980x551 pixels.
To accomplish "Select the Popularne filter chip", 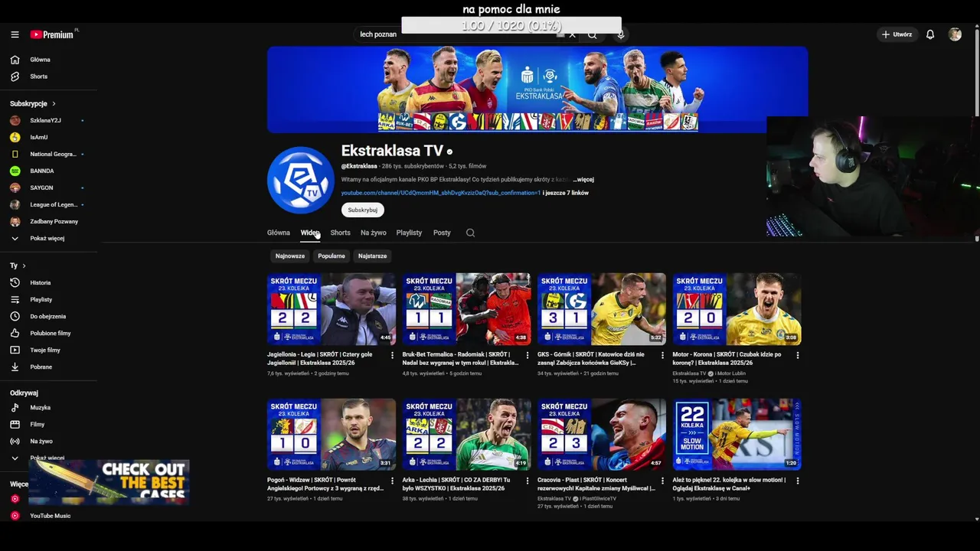I will [332, 256].
